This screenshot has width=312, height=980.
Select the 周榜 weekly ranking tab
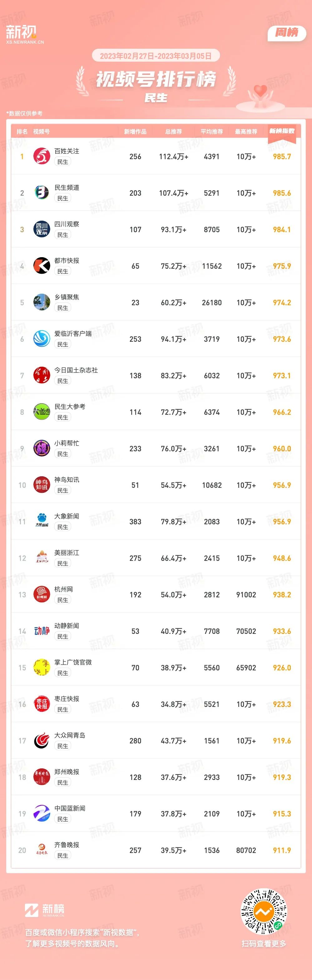pos(287,33)
